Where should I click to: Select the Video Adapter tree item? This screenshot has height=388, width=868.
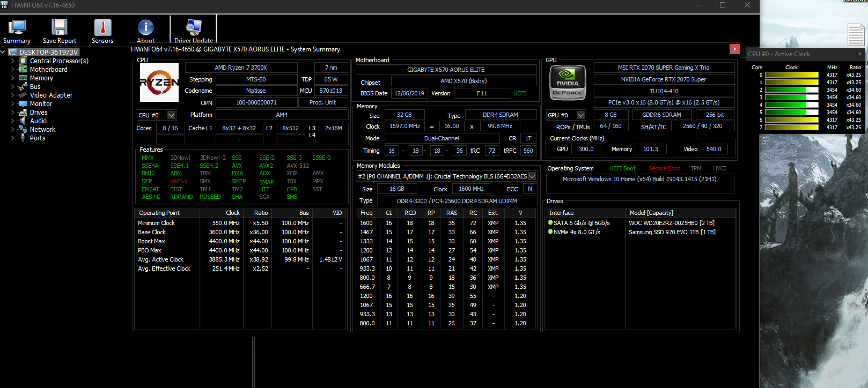(51, 95)
